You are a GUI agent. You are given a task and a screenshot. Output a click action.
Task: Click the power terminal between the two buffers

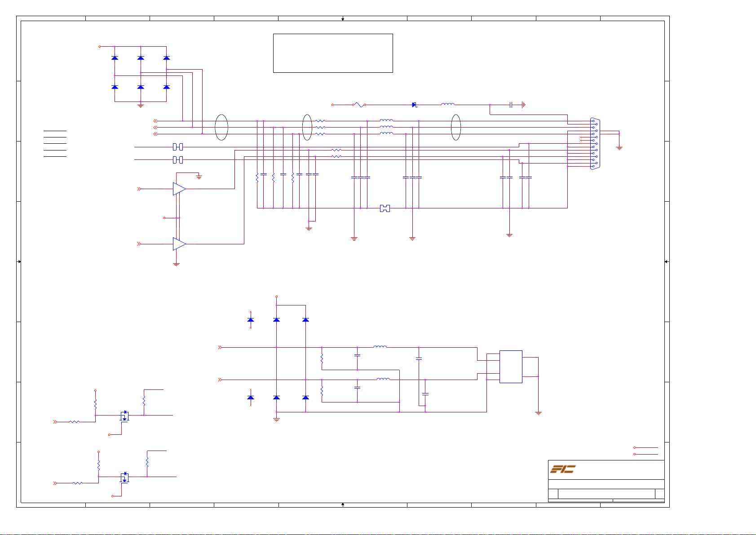pos(164,218)
